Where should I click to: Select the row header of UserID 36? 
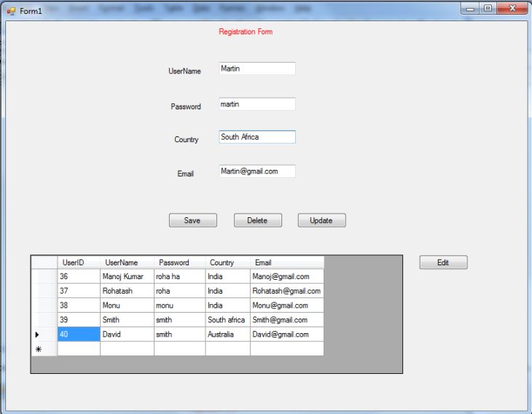pos(44,276)
